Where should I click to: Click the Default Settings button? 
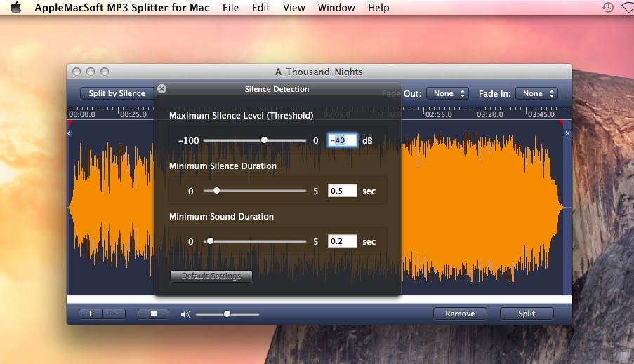[211, 276]
